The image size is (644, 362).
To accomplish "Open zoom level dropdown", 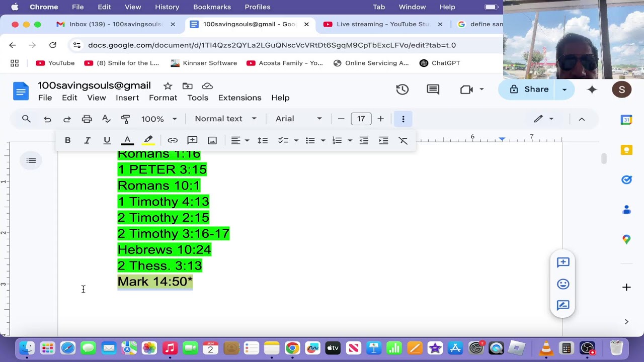I will (x=159, y=119).
